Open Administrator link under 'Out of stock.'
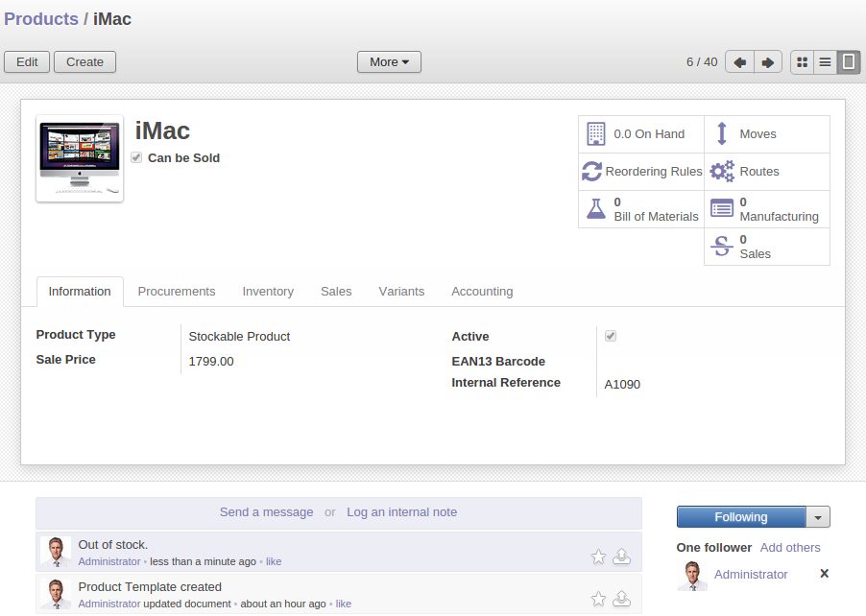The width and height of the screenshot is (866, 616). 109,561
